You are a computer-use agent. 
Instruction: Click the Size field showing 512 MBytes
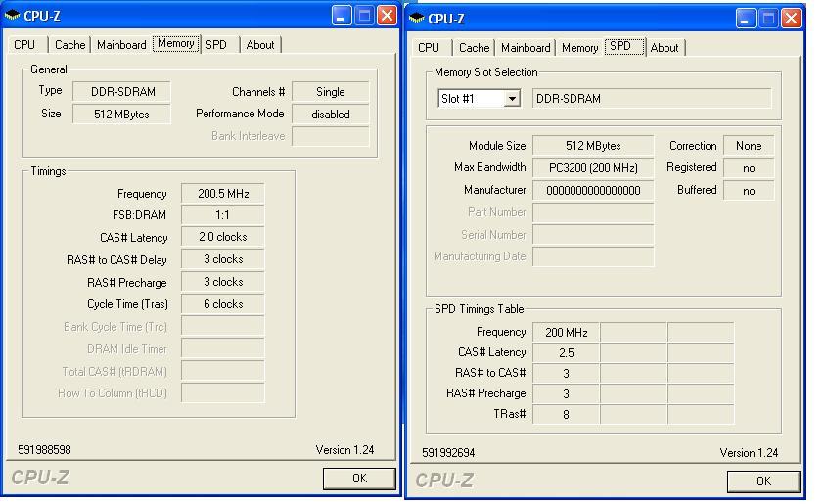click(121, 114)
